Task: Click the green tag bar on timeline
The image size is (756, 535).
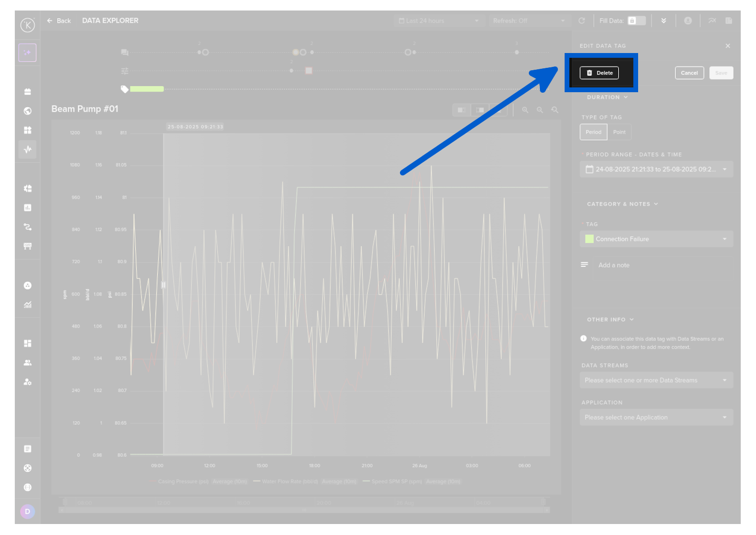Action: coord(147,89)
